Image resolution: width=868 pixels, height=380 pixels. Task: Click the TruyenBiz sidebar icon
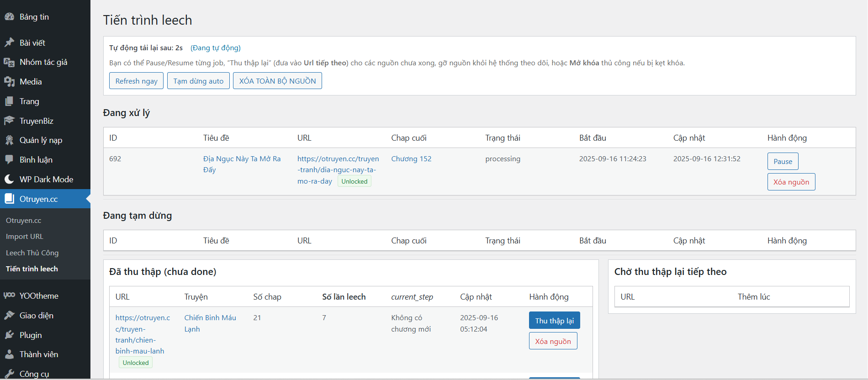coord(9,121)
